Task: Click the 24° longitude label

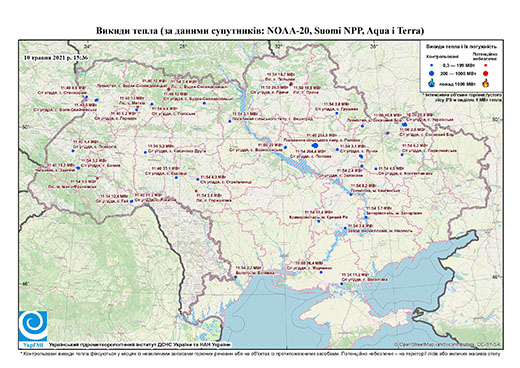Action: (88, 46)
